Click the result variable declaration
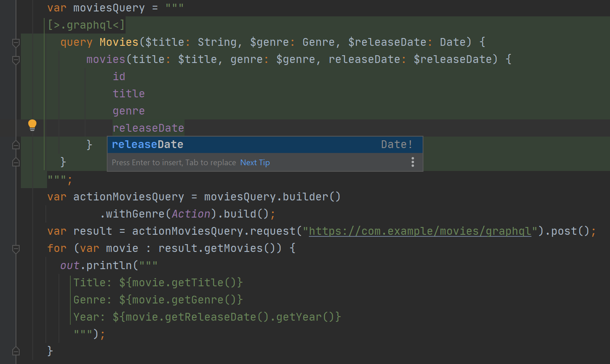Screen dimensions: 610x364 pos(93,231)
